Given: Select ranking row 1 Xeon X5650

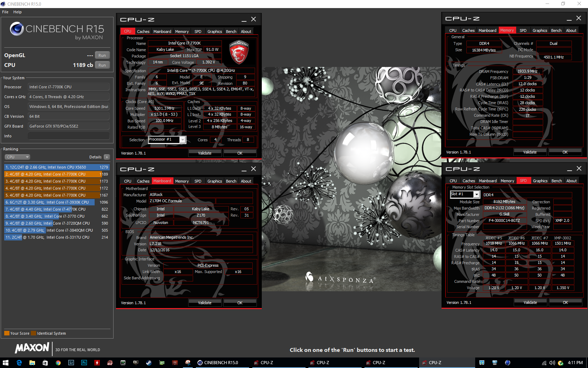Looking at the screenshot, I should click(57, 167).
